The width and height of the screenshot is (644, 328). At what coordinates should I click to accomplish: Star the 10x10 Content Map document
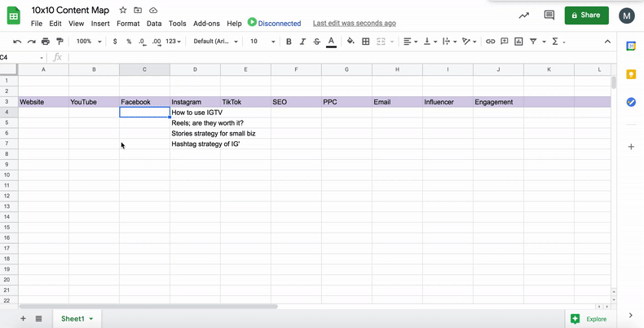tap(122, 11)
